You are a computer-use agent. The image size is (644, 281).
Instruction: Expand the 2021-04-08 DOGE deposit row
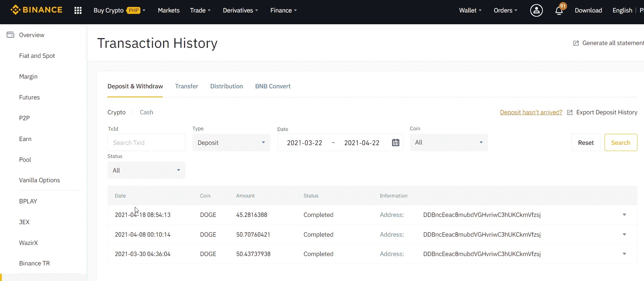pyautogui.click(x=624, y=235)
